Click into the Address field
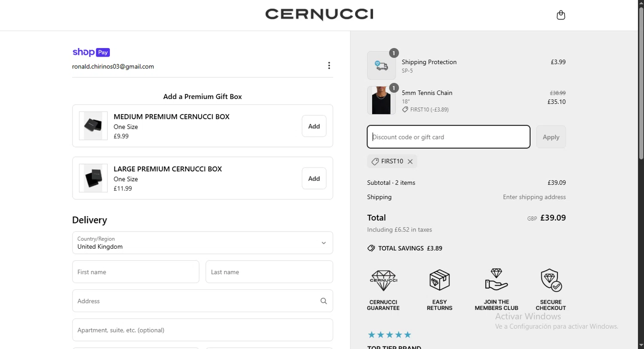Image resolution: width=644 pixels, height=349 pixels. tap(203, 301)
